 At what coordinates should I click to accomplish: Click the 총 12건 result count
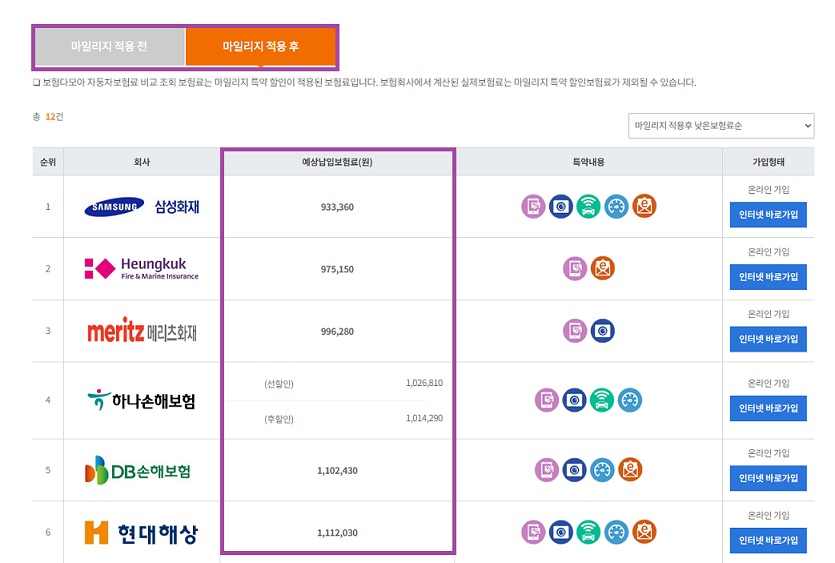point(48,117)
